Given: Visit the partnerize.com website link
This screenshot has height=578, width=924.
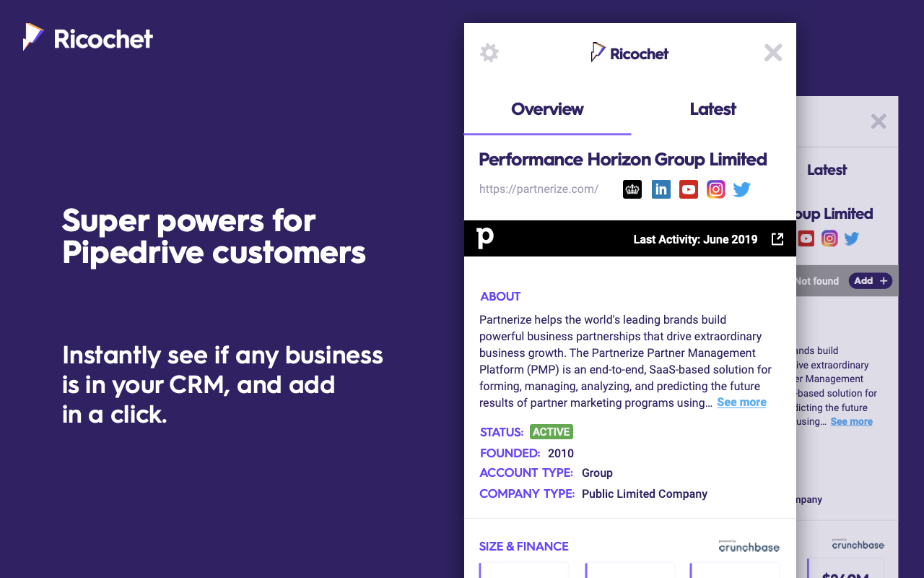Looking at the screenshot, I should click(539, 189).
